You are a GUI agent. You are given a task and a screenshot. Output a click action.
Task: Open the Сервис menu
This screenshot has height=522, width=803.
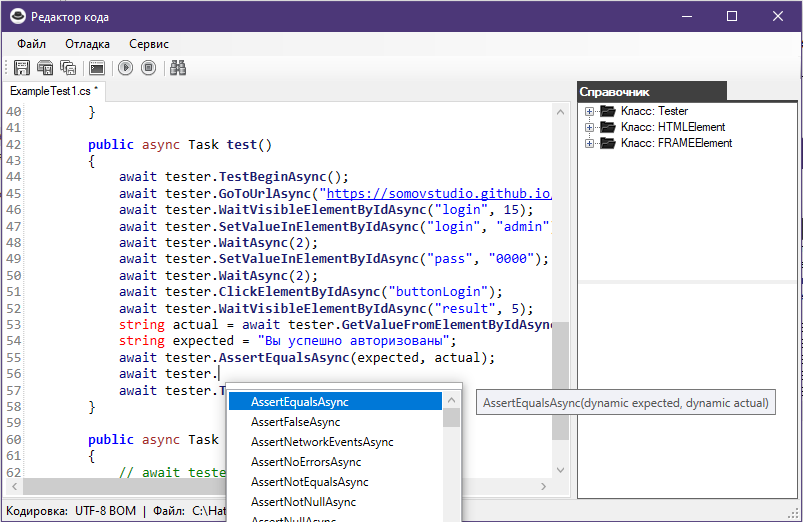pos(149,44)
